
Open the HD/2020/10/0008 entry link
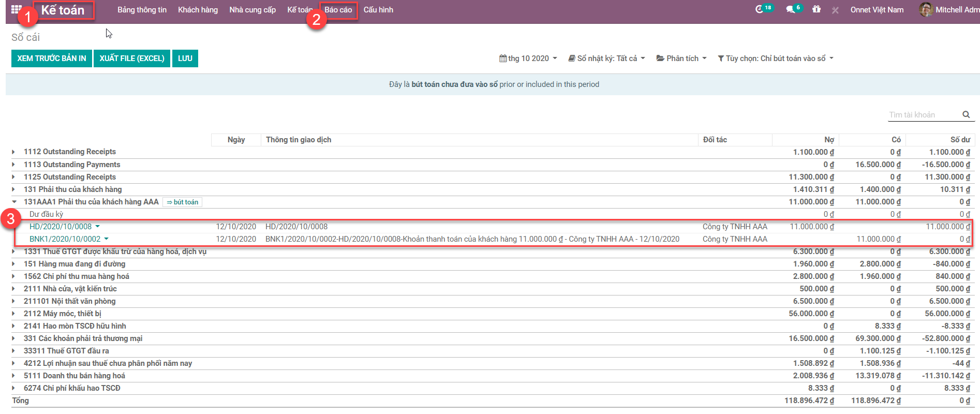pyautogui.click(x=61, y=227)
